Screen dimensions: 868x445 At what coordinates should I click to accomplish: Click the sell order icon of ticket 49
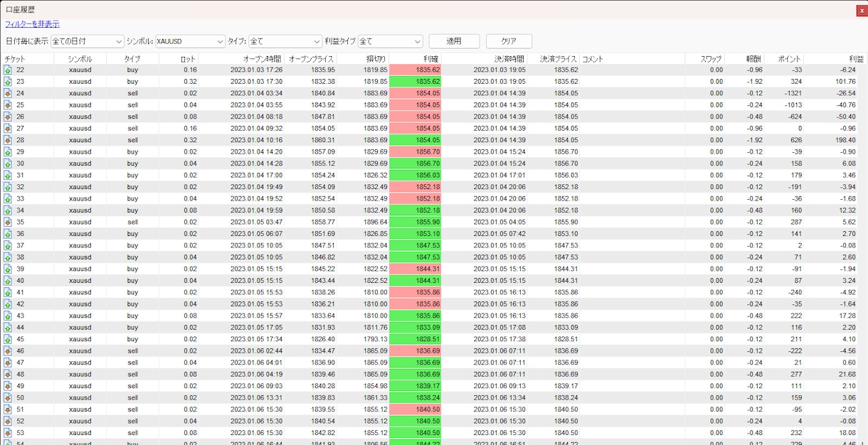tap(8, 386)
